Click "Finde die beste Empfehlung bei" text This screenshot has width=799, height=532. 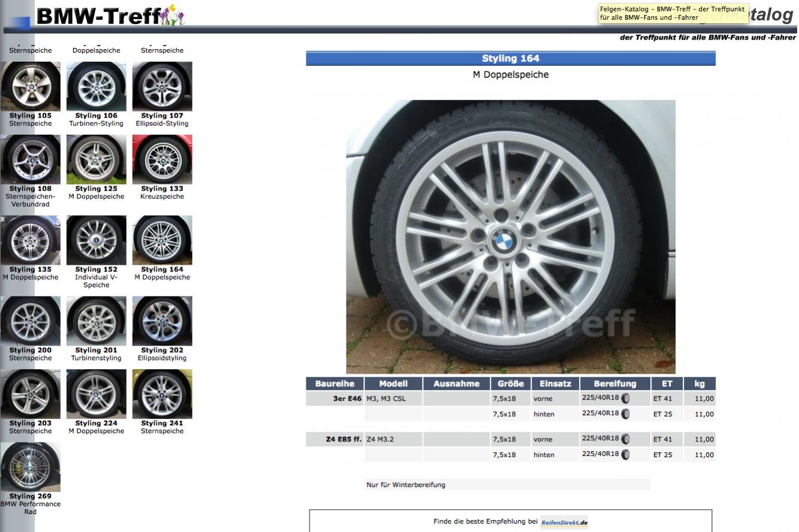(x=486, y=521)
